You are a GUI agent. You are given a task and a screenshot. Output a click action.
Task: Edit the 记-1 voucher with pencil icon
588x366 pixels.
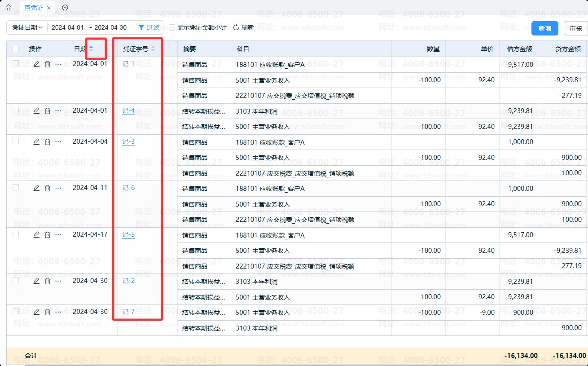click(x=36, y=64)
